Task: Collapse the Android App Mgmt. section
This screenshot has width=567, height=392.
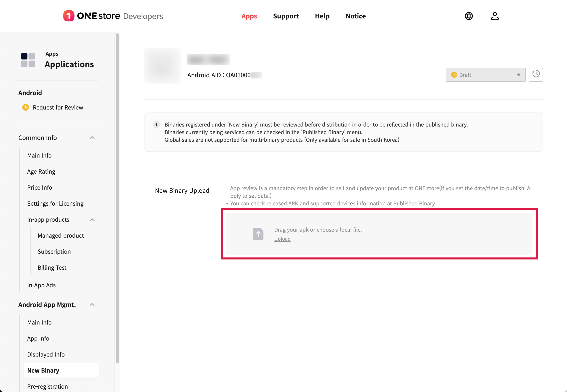Action: point(92,305)
